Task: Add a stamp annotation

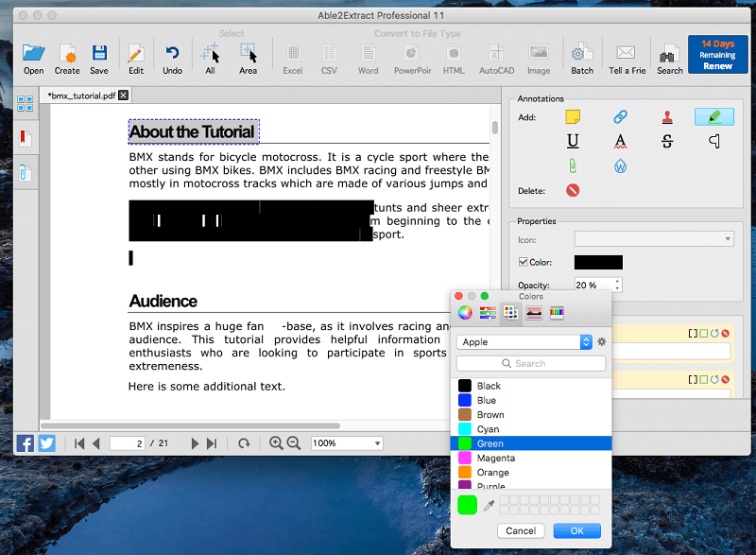Action: tap(667, 116)
